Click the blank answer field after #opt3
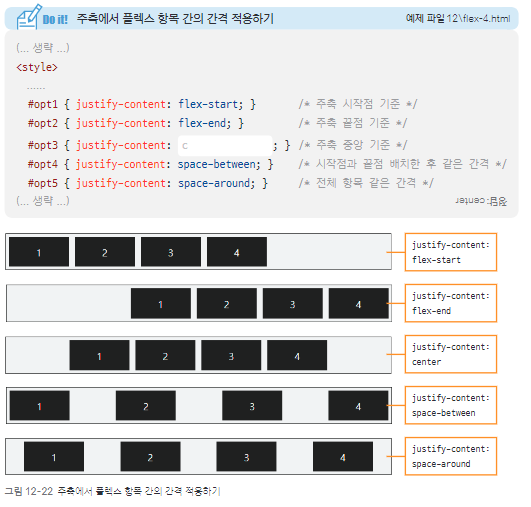531x507 pixels. tap(225, 146)
